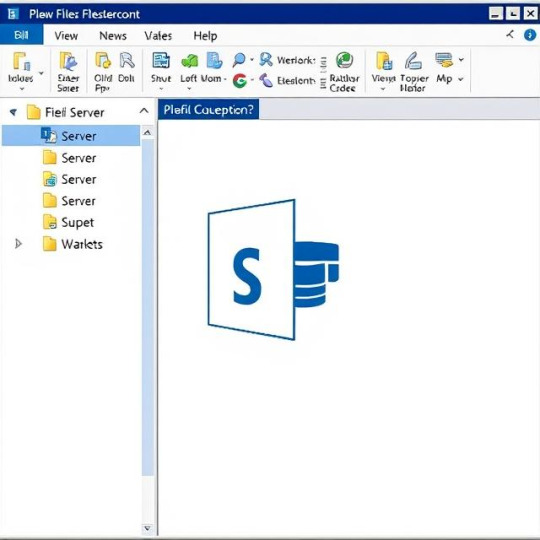Viewport: 540px width, 540px height.
Task: Open the News menu
Action: [x=113, y=36]
